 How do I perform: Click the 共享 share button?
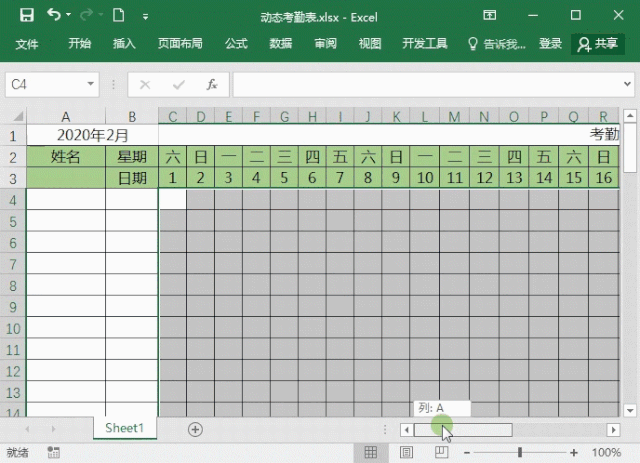point(598,44)
